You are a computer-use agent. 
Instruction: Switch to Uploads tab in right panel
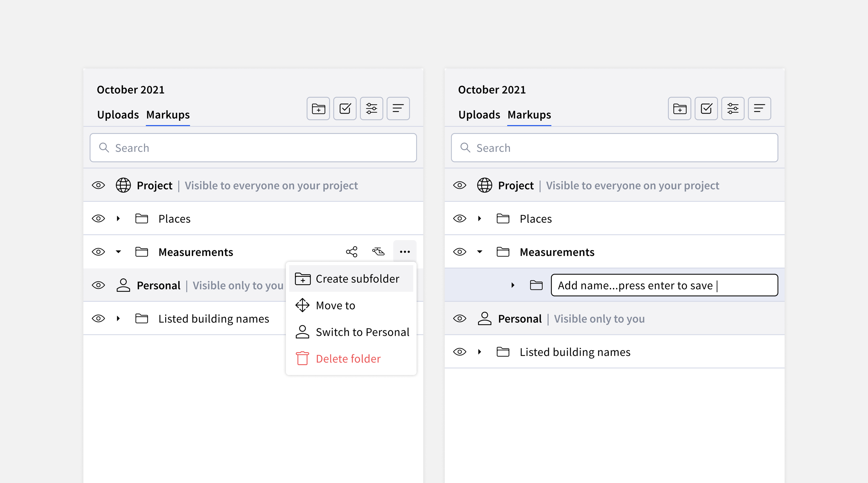click(479, 115)
